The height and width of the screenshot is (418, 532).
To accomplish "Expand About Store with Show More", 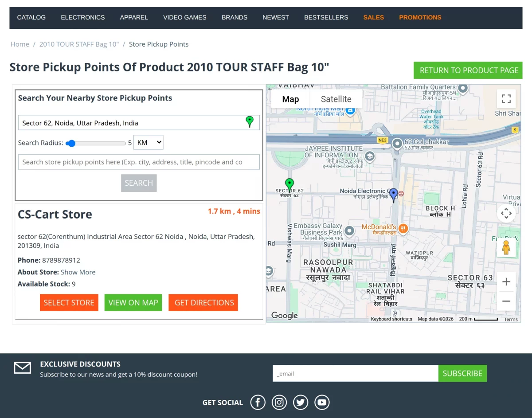I will (78, 272).
